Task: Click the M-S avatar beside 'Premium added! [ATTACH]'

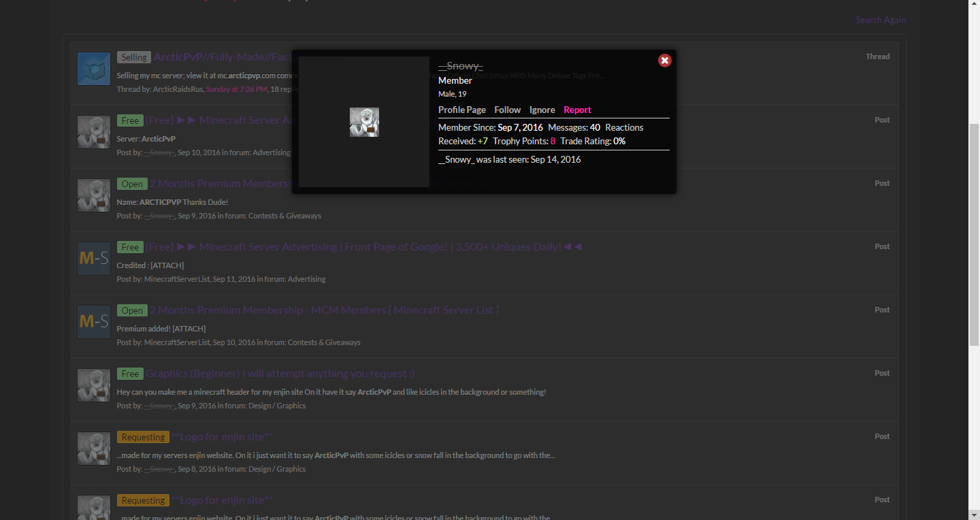Action: click(x=94, y=322)
